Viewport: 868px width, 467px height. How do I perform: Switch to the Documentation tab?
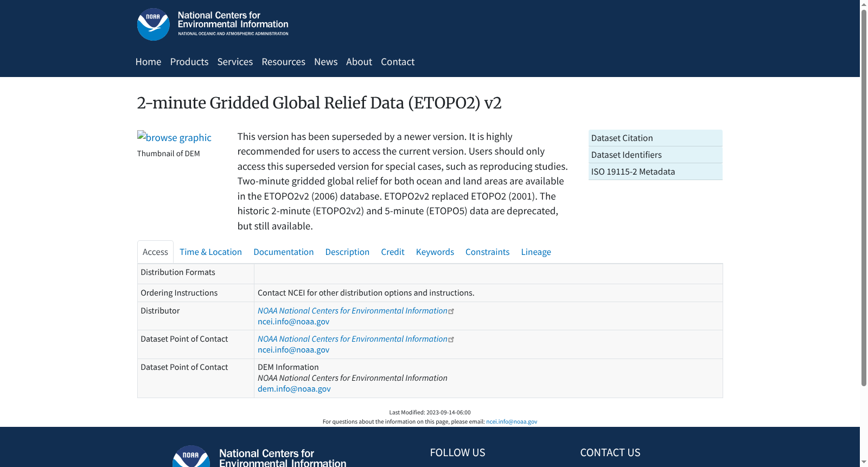[x=283, y=252]
